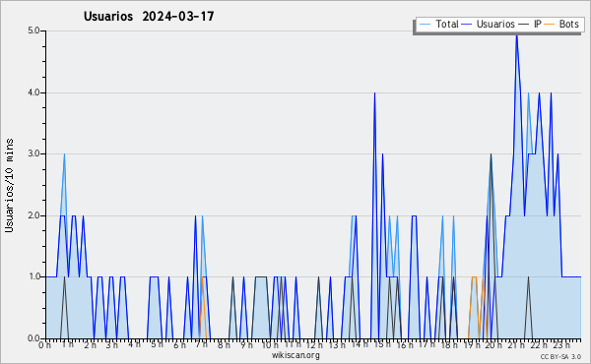Click the '1.0' y-axis value
The image size is (591, 364).
coord(33,276)
